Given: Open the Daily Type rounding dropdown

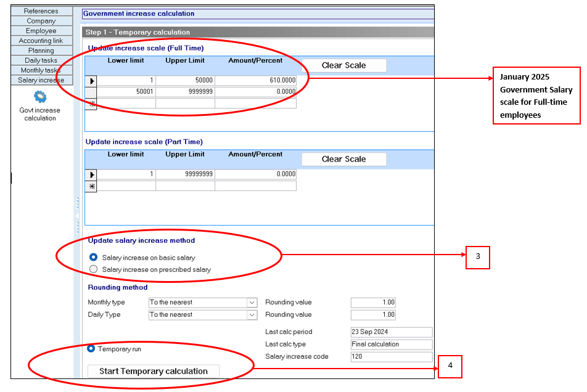Looking at the screenshot, I should coord(251,315).
